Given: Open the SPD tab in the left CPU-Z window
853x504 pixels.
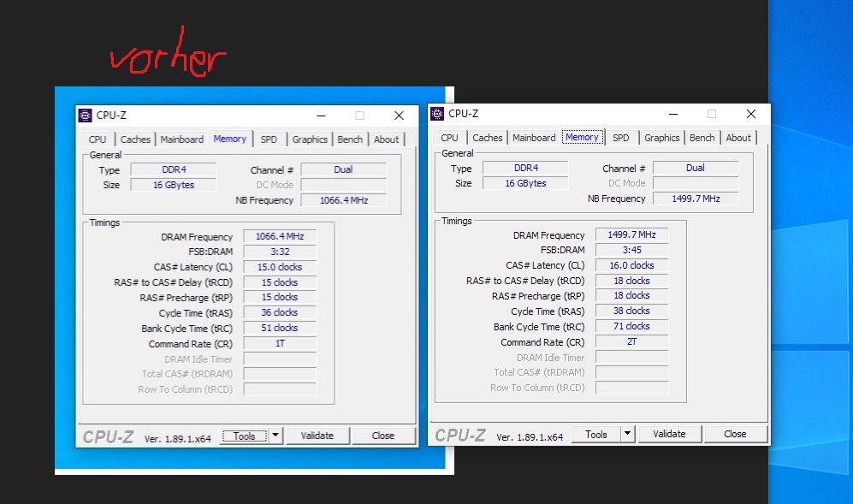Looking at the screenshot, I should pyautogui.click(x=269, y=139).
